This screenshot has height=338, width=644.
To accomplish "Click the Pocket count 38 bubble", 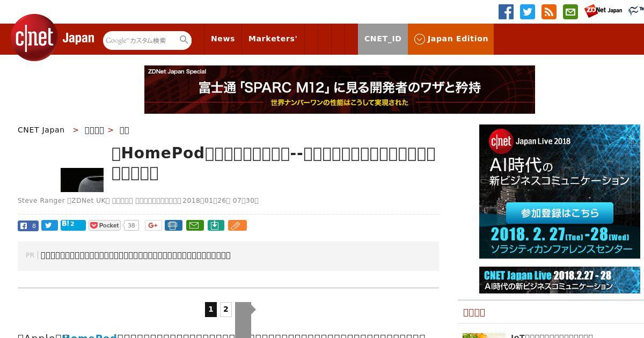I will click(131, 226).
